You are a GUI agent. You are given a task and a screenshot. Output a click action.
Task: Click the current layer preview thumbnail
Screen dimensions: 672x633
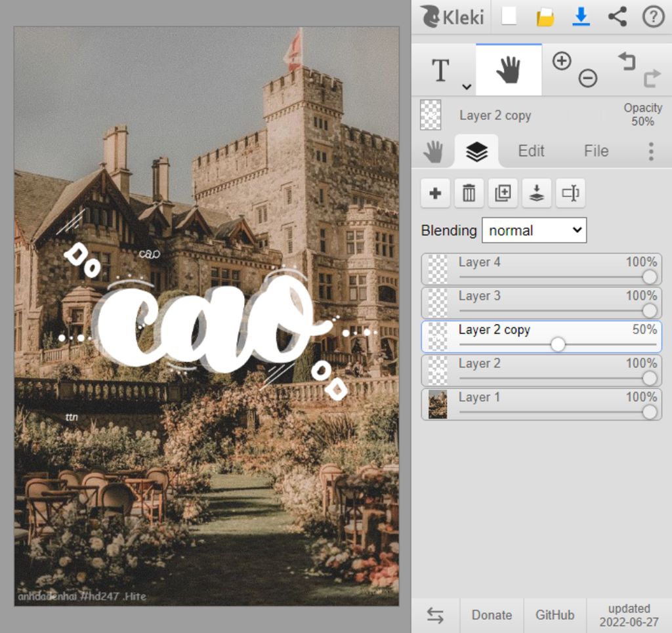[x=430, y=115]
